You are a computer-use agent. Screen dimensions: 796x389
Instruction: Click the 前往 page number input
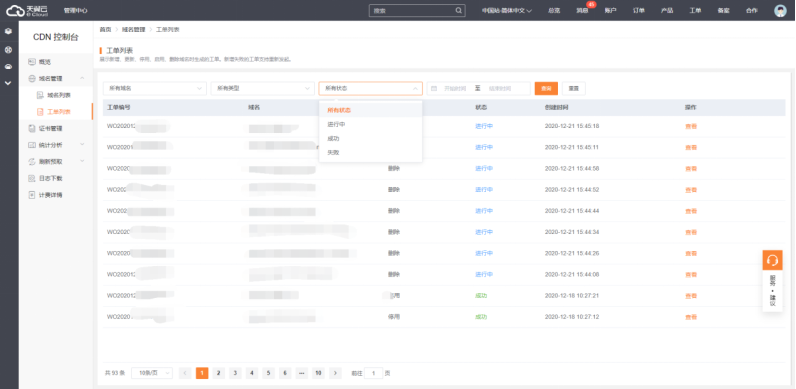(374, 373)
